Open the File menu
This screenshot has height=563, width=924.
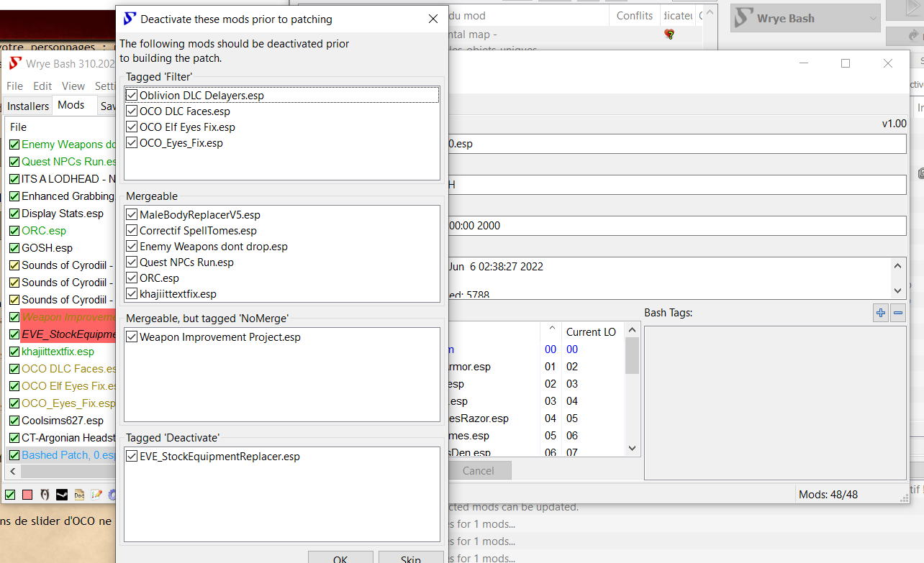click(15, 86)
